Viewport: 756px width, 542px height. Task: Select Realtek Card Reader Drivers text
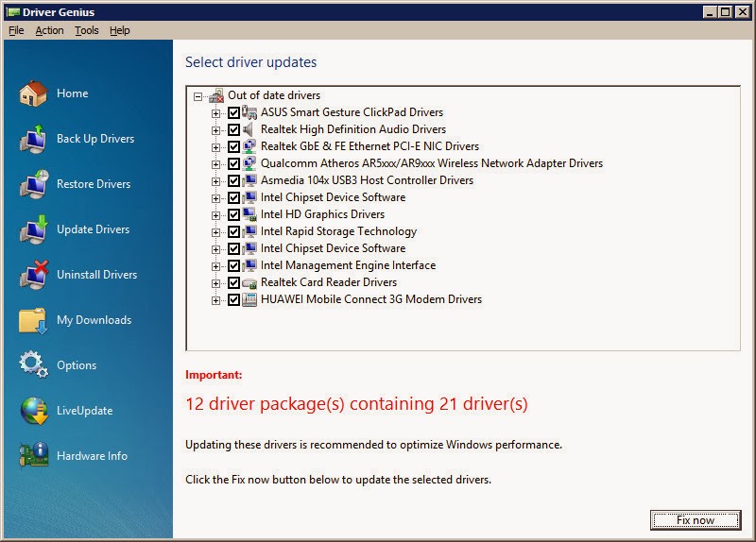point(329,282)
